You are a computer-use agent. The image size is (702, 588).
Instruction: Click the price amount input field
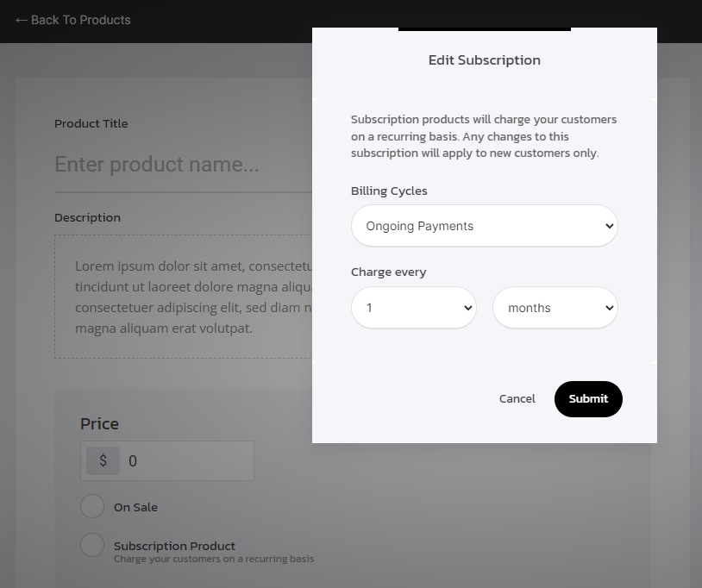click(x=185, y=461)
